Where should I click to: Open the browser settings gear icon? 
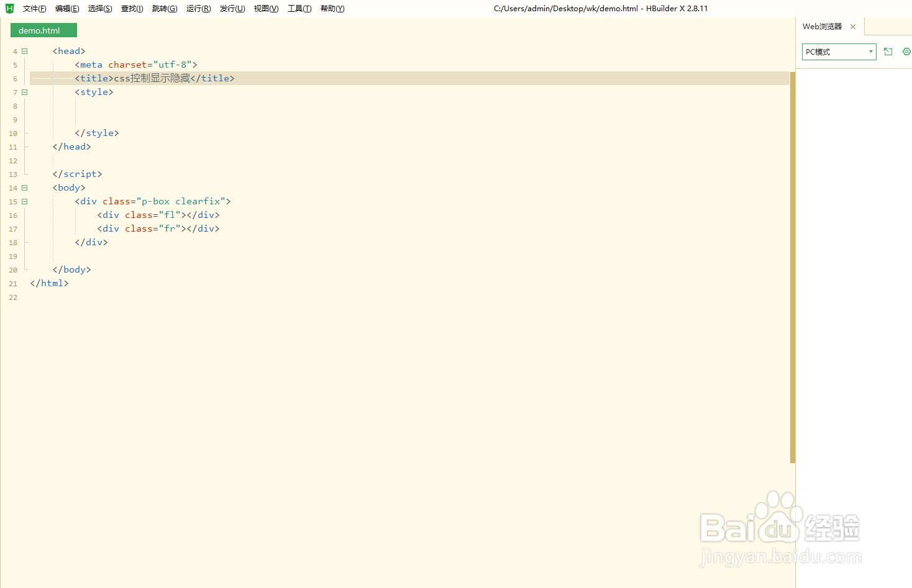[x=906, y=52]
